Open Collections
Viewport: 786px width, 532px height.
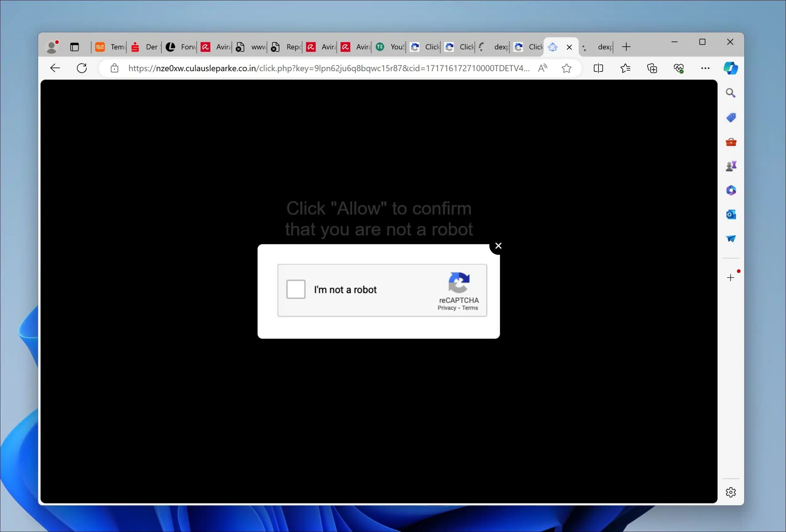coord(652,68)
